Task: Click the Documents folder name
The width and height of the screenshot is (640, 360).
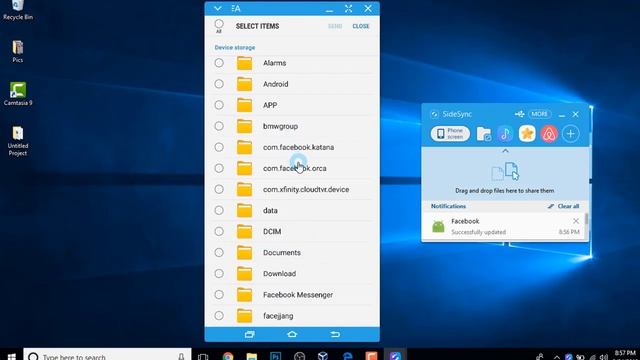Action: (282, 253)
